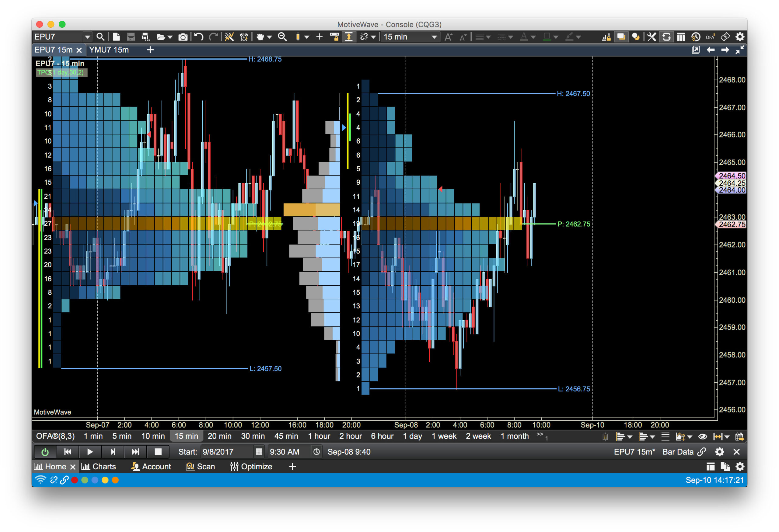This screenshot has width=779, height=532.
Task: Select the 1 hour bar size button
Action: pos(319,436)
